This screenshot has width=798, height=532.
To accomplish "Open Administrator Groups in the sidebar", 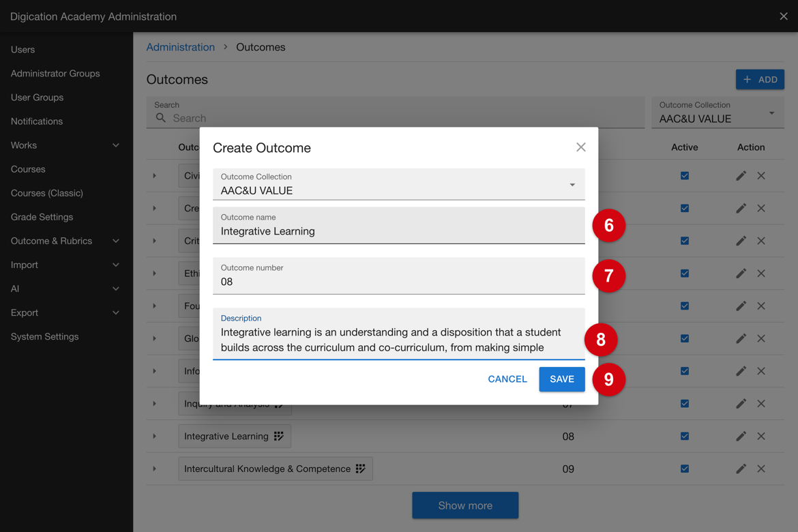I will point(55,73).
